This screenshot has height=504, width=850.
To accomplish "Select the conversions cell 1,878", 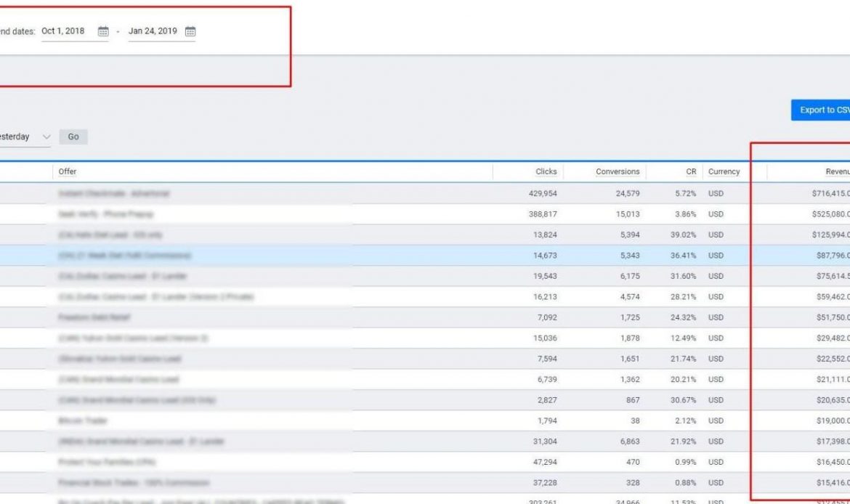I will pos(630,338).
